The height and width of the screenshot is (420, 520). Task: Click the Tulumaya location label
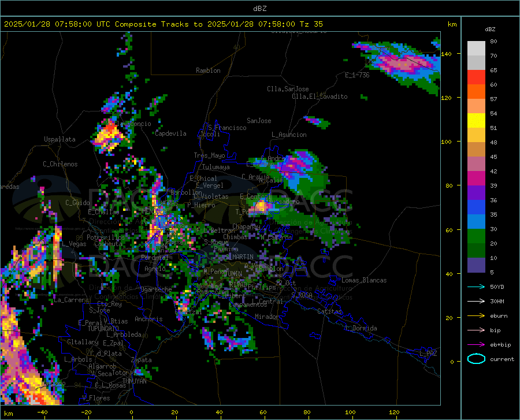pos(216,167)
